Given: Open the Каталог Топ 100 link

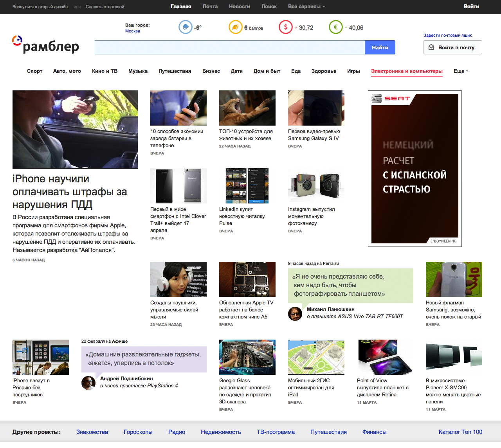Looking at the screenshot, I should pos(460,432).
